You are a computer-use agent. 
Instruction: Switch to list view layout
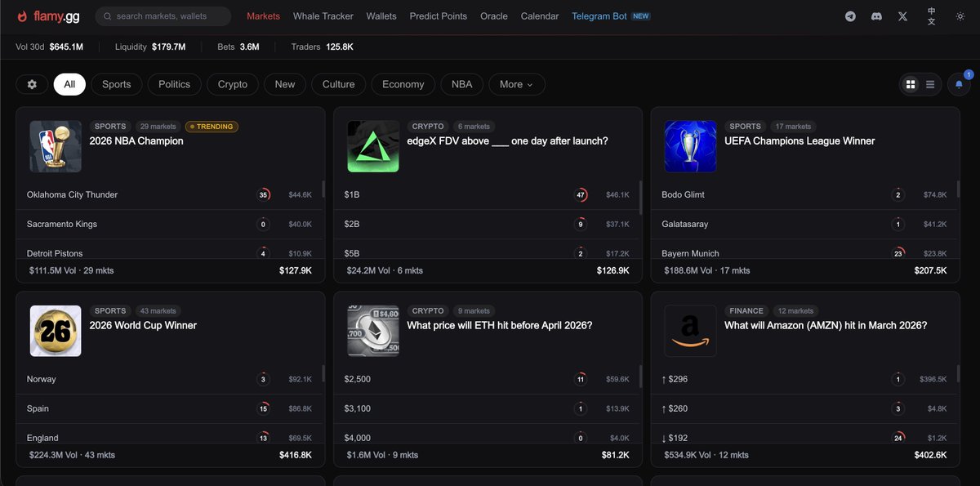tap(930, 84)
